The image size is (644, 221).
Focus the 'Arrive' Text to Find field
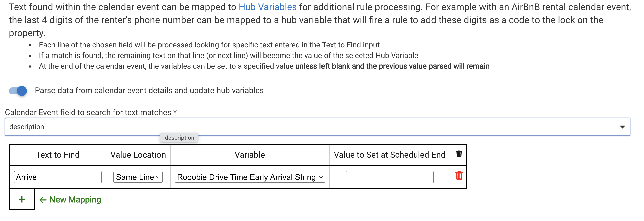58,177
